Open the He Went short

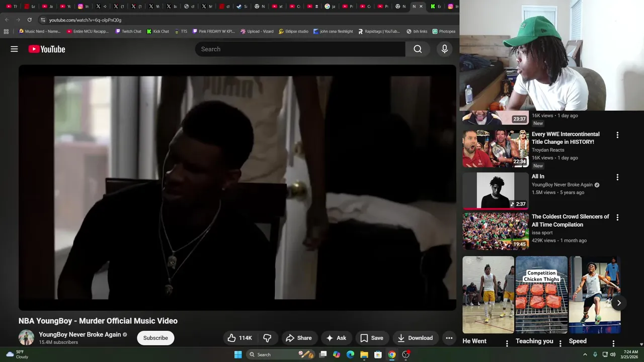(x=488, y=295)
